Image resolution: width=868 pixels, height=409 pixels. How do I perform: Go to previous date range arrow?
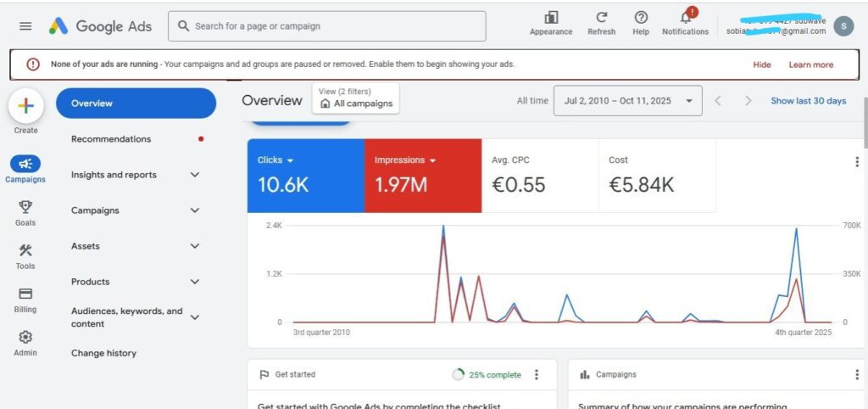coord(718,101)
